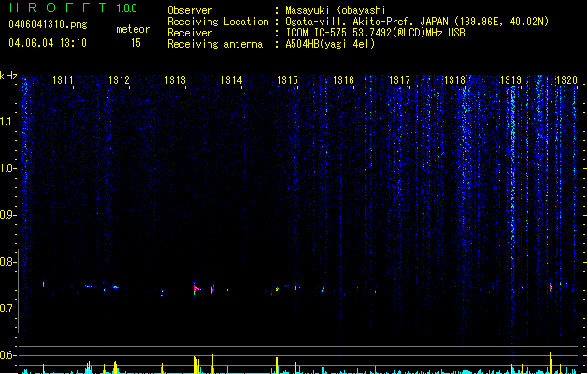Select the meteor echo just before 1312
588x374 pixels.
tap(116, 287)
